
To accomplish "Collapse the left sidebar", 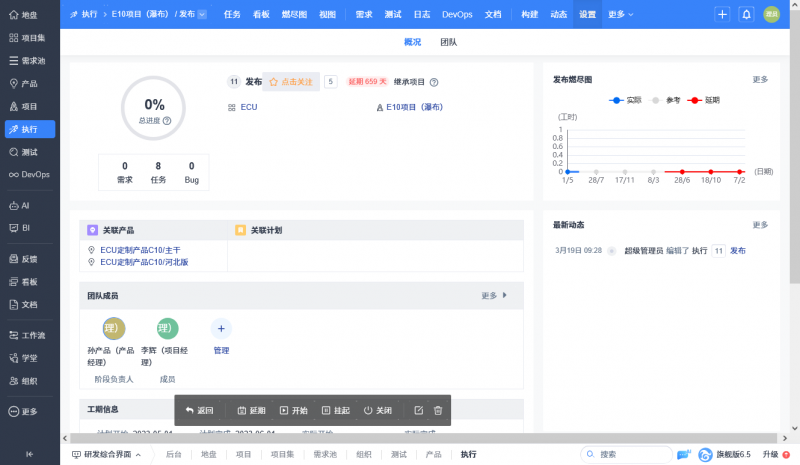I will [29, 454].
